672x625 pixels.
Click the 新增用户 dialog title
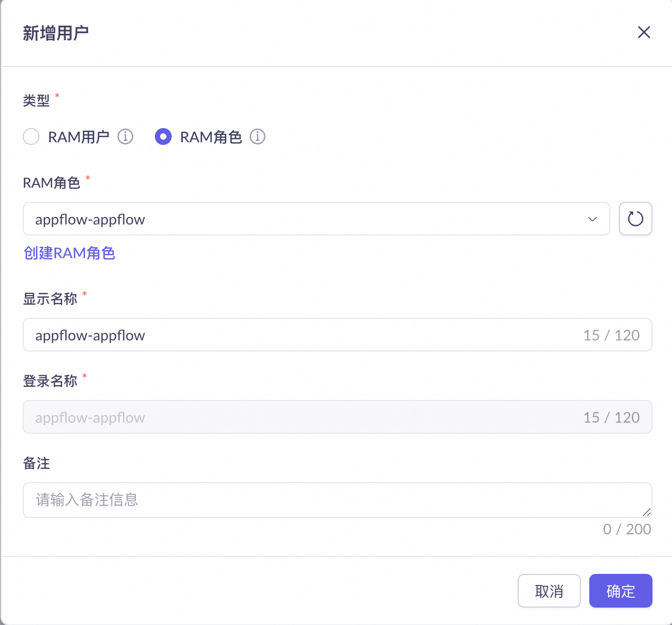[x=56, y=33]
